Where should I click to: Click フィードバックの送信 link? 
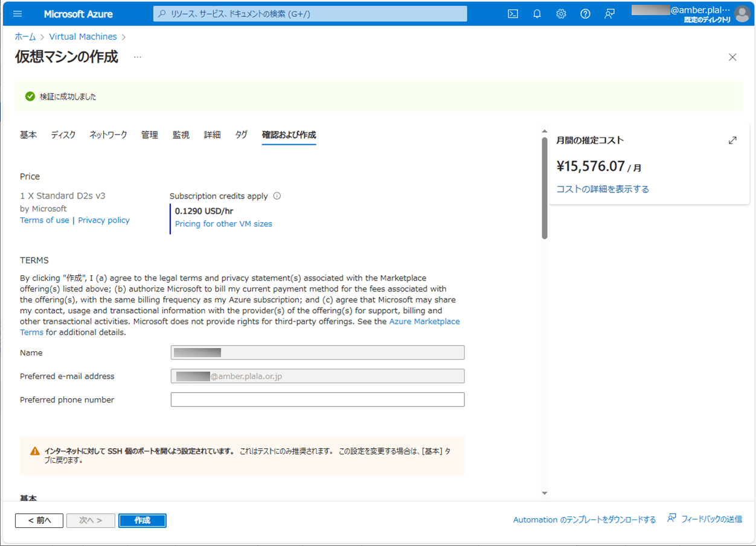(705, 519)
